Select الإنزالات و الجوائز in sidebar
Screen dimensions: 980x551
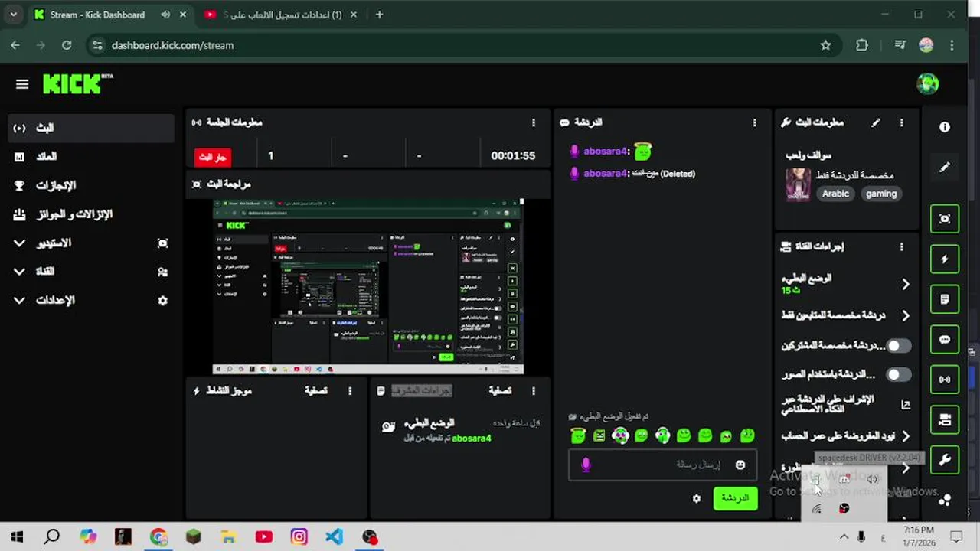click(x=91, y=214)
